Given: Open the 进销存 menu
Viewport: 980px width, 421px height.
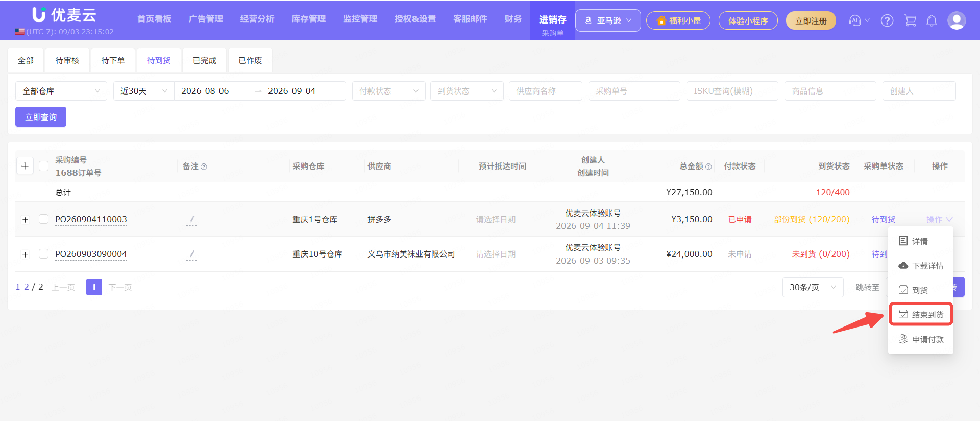Looking at the screenshot, I should click(x=553, y=20).
